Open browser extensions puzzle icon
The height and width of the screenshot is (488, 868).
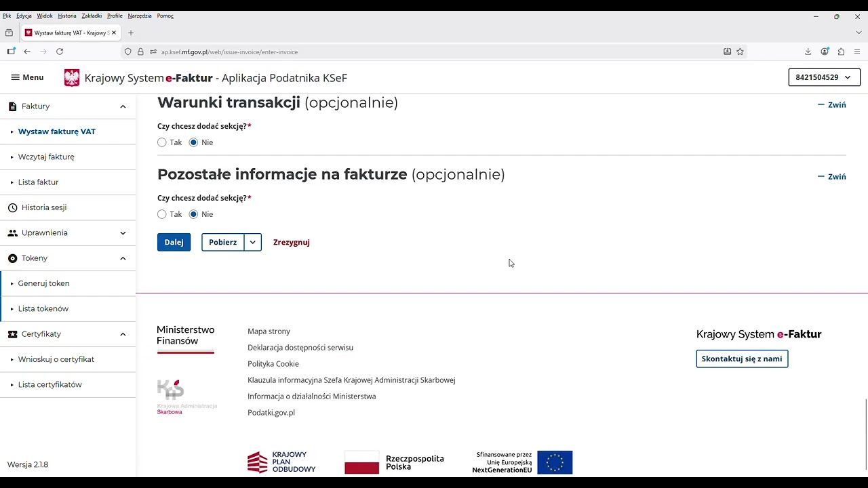841,52
